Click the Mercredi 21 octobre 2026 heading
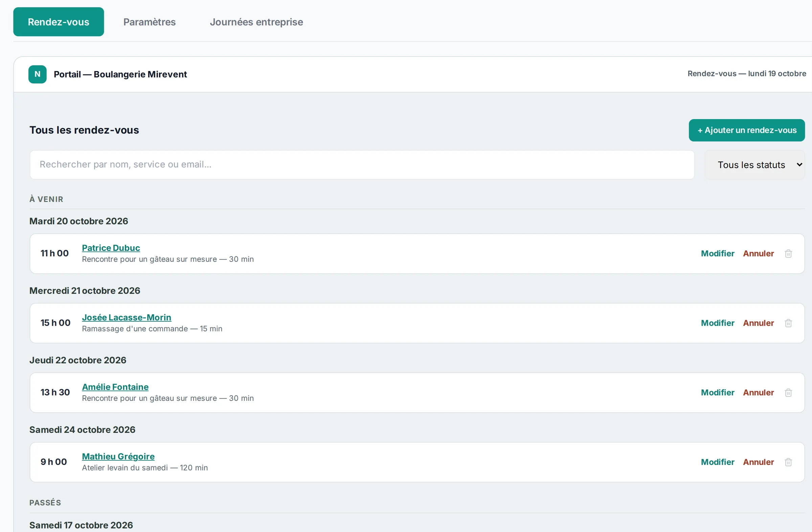The image size is (812, 532). click(x=85, y=291)
